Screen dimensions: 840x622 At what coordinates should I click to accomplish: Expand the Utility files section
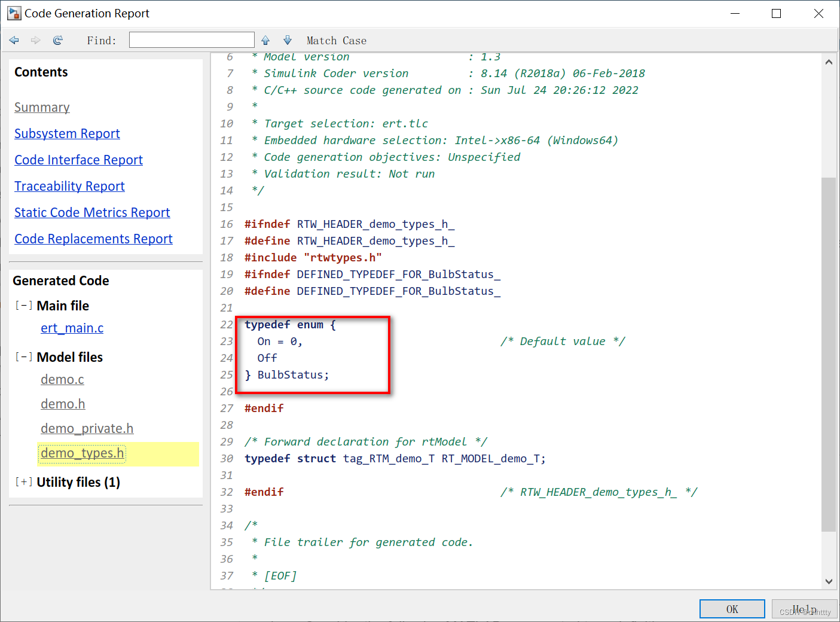[24, 482]
